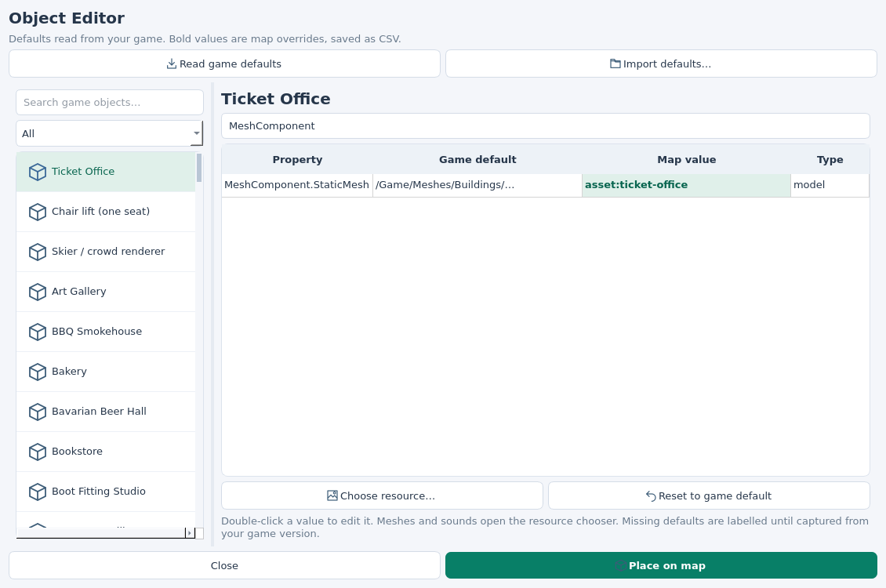
Task: Click the asset:ticket-office map value cell
Action: pos(687,185)
